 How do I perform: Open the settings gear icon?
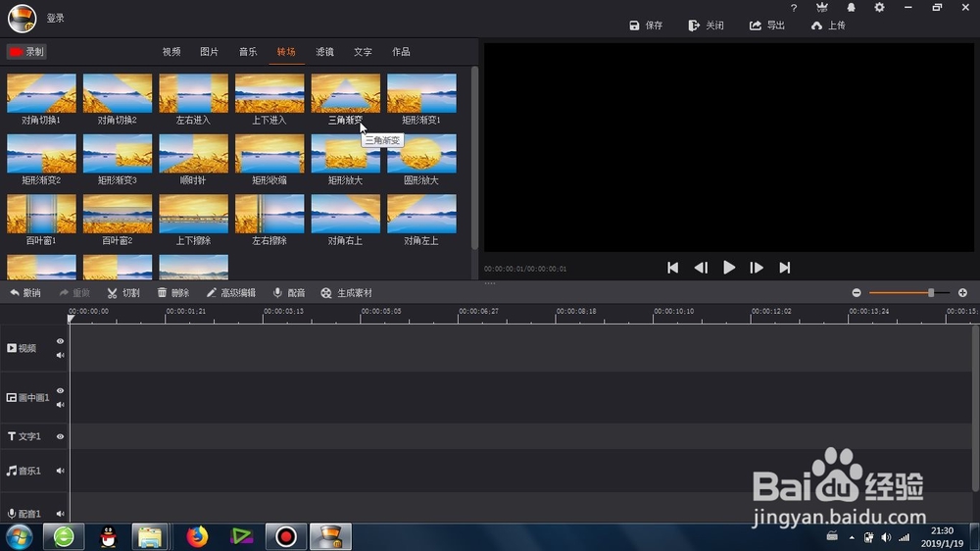pos(879,8)
